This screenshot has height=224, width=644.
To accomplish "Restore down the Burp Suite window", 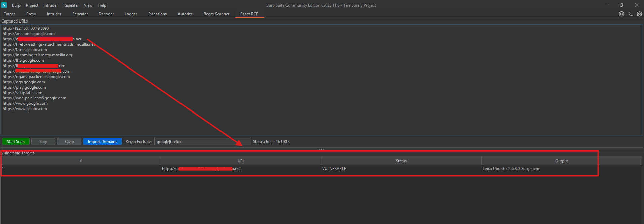I will [622, 5].
